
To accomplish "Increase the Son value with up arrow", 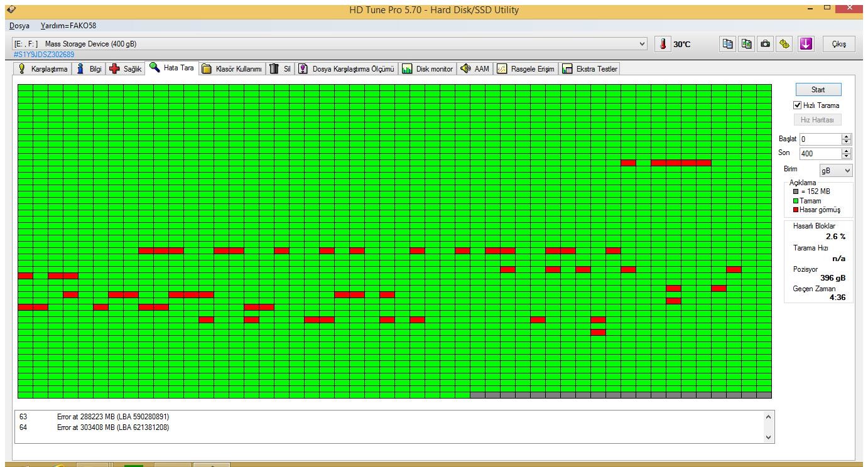I will tap(847, 151).
